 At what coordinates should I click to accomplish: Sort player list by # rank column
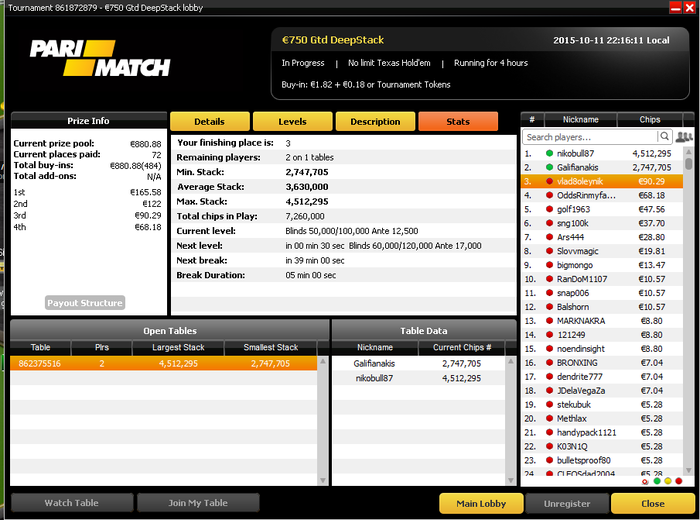pyautogui.click(x=532, y=120)
